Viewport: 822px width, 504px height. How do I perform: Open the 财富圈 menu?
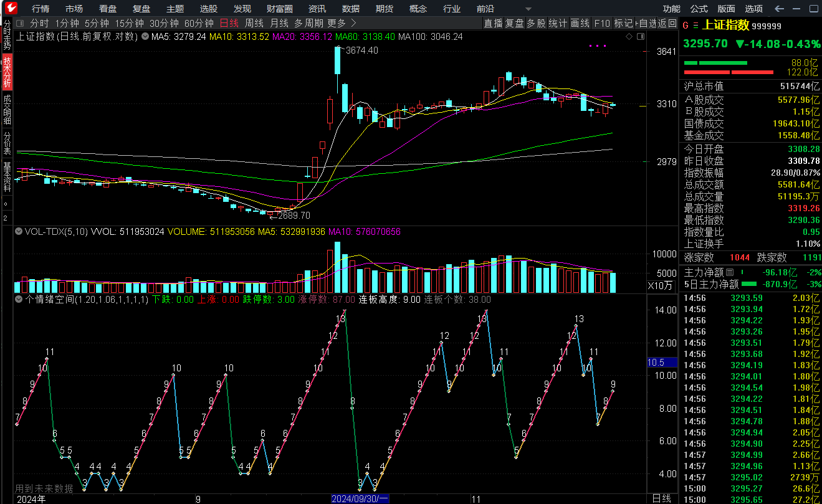(x=279, y=9)
